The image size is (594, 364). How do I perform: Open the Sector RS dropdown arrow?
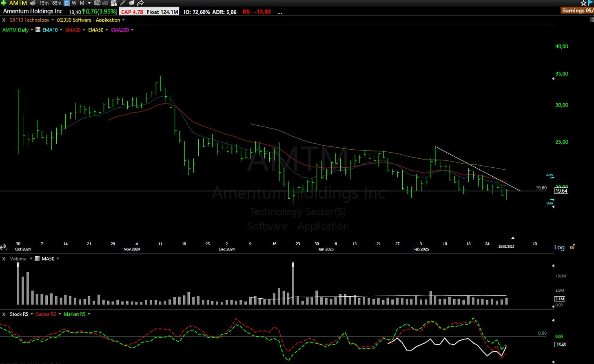click(x=60, y=314)
